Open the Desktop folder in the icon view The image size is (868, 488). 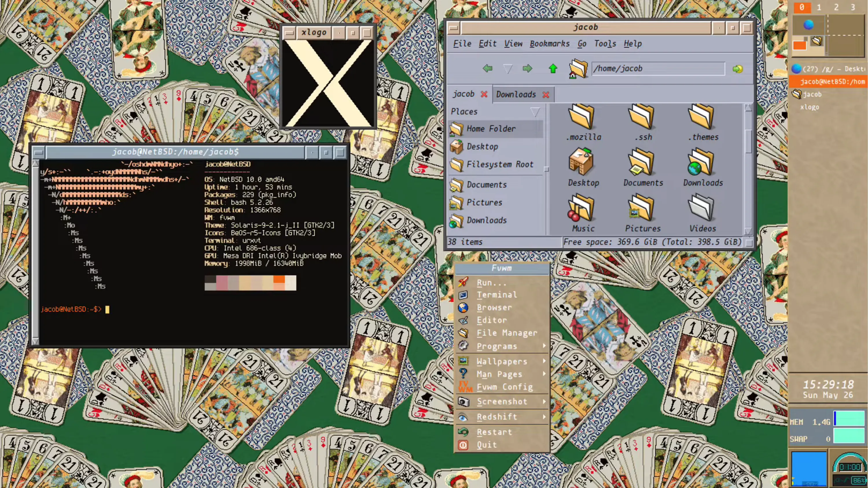click(x=583, y=168)
